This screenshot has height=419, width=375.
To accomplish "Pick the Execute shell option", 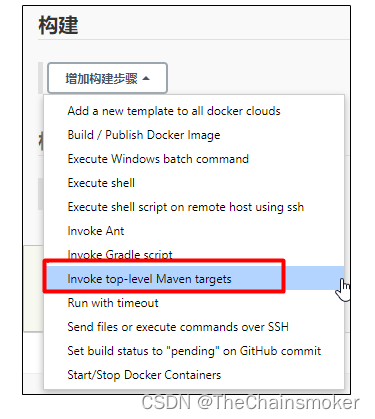I will point(101,183).
